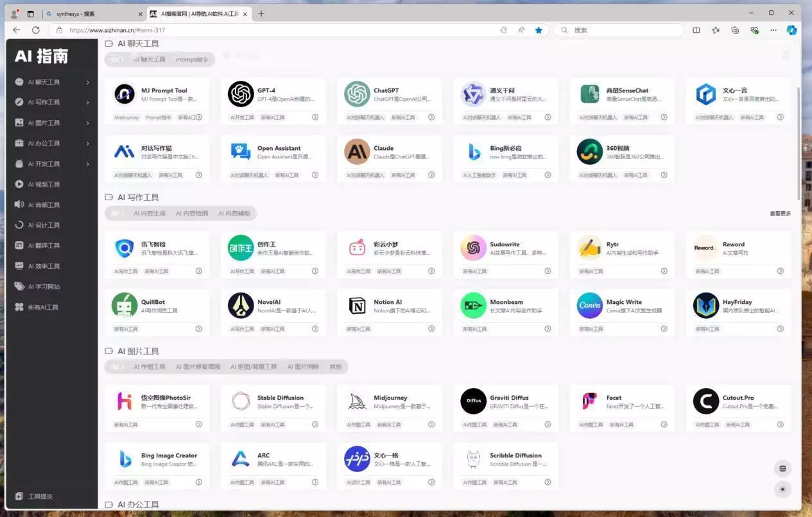812x517 pixels.
Task: Open the Edge Copilot icon
Action: point(792,30)
